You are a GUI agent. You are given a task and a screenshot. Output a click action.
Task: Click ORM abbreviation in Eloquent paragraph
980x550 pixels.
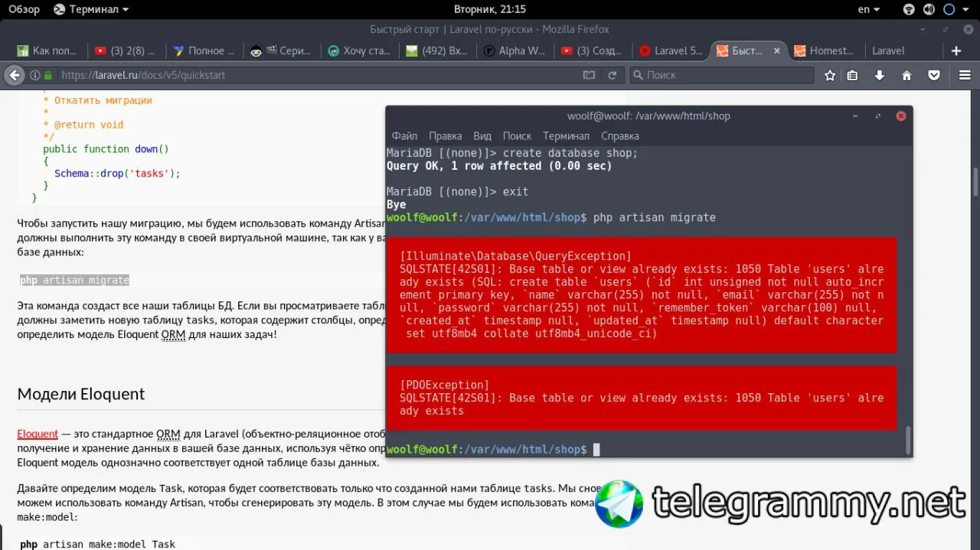[x=168, y=434]
